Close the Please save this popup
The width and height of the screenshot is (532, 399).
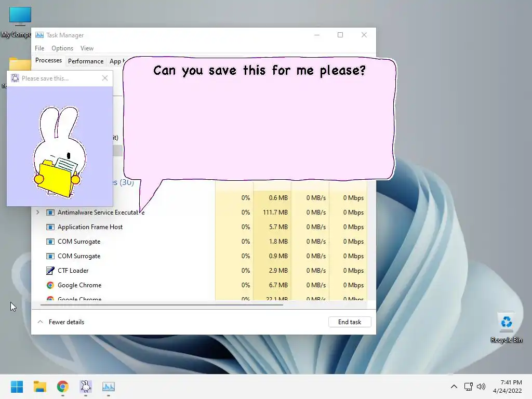click(x=105, y=78)
